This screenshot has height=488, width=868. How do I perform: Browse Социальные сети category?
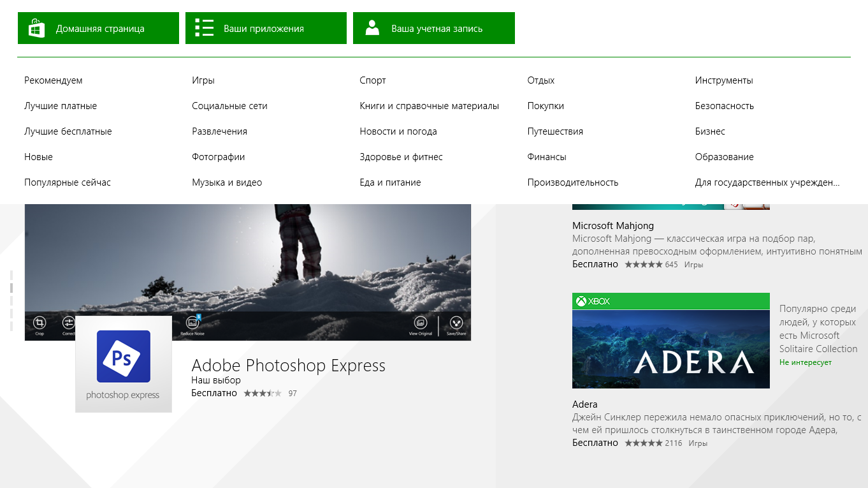tap(229, 106)
